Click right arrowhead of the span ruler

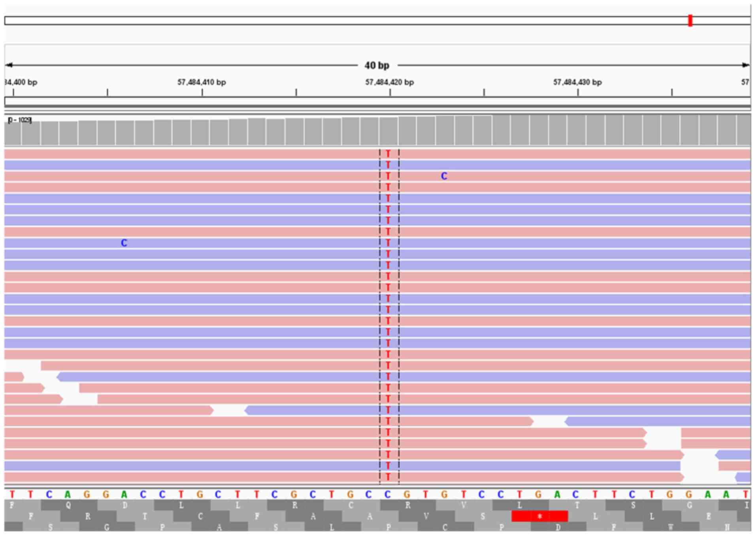click(x=745, y=65)
